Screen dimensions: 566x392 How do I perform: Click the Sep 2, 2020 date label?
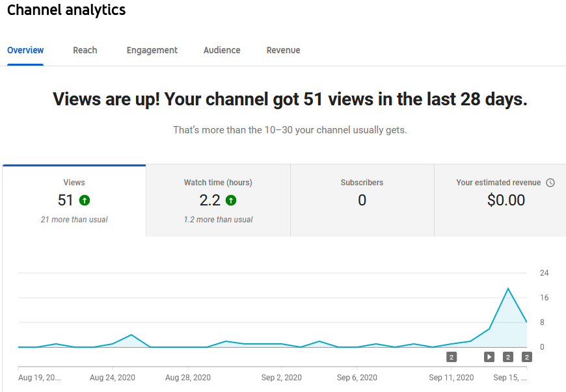pos(281,377)
